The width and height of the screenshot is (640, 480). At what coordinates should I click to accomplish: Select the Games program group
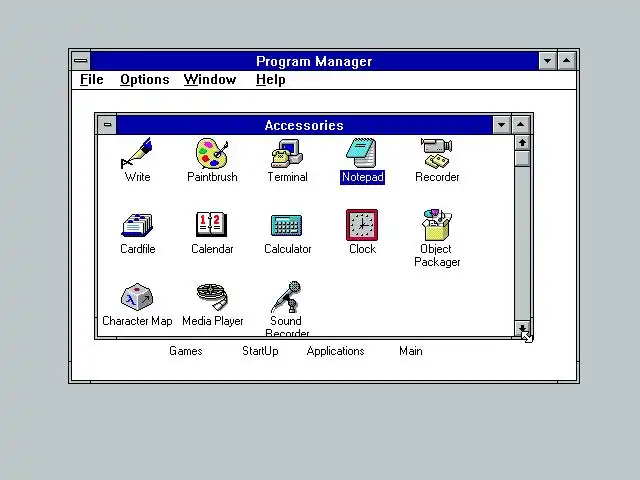pyautogui.click(x=186, y=351)
